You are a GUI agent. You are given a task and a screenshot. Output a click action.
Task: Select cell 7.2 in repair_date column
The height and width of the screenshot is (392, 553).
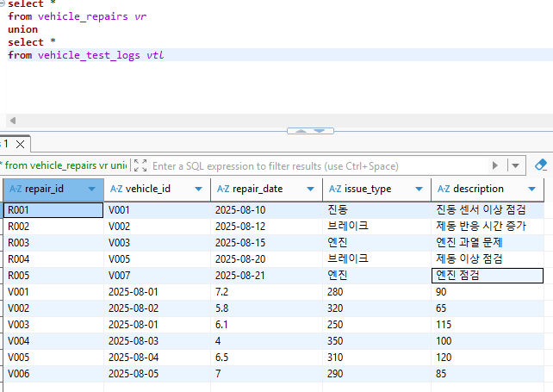pos(267,292)
